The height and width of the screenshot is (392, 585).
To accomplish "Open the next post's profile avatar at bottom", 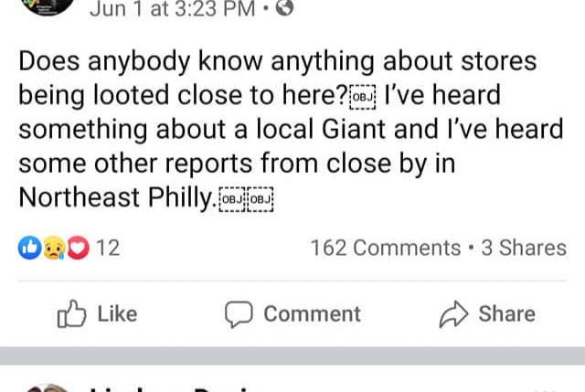I will tap(46, 387).
